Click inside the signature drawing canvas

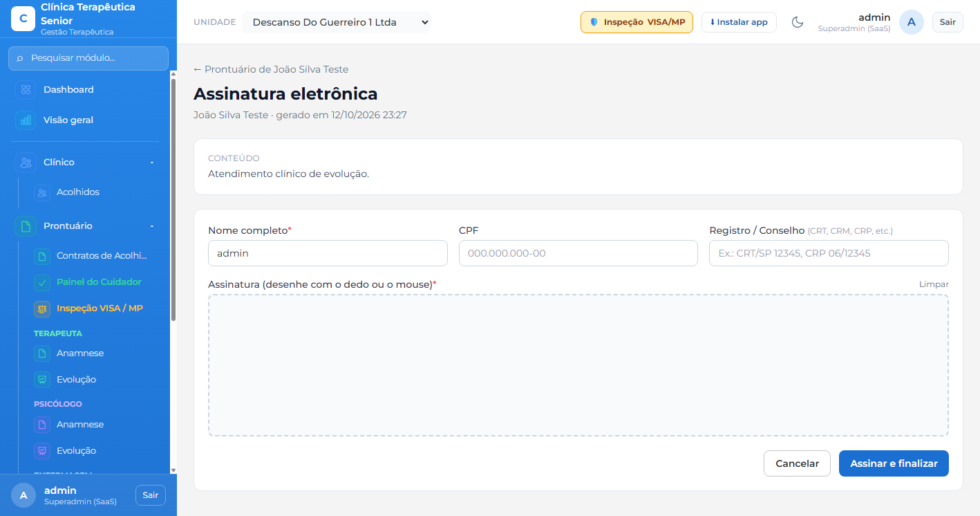578,365
